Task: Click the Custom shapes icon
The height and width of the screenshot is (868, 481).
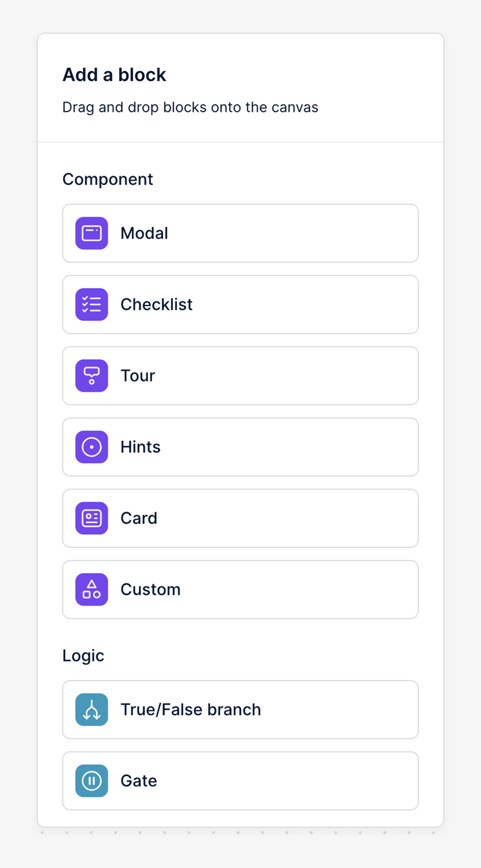Action: click(x=91, y=589)
